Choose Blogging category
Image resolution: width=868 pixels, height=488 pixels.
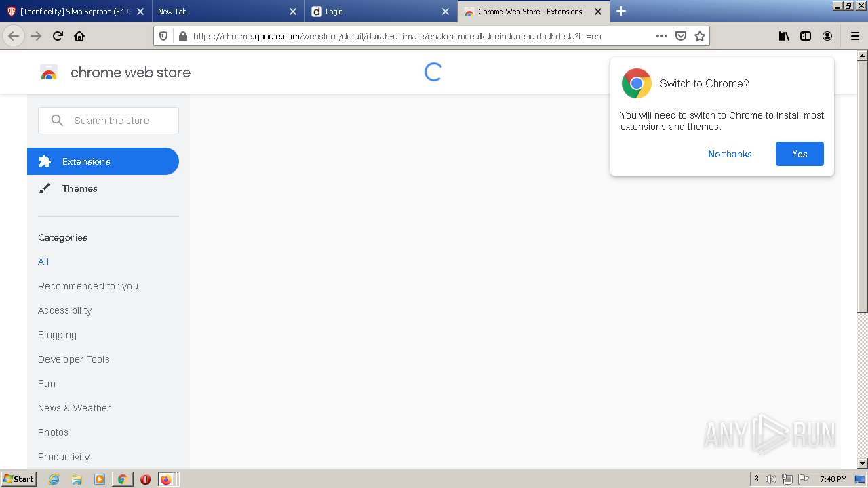(57, 335)
